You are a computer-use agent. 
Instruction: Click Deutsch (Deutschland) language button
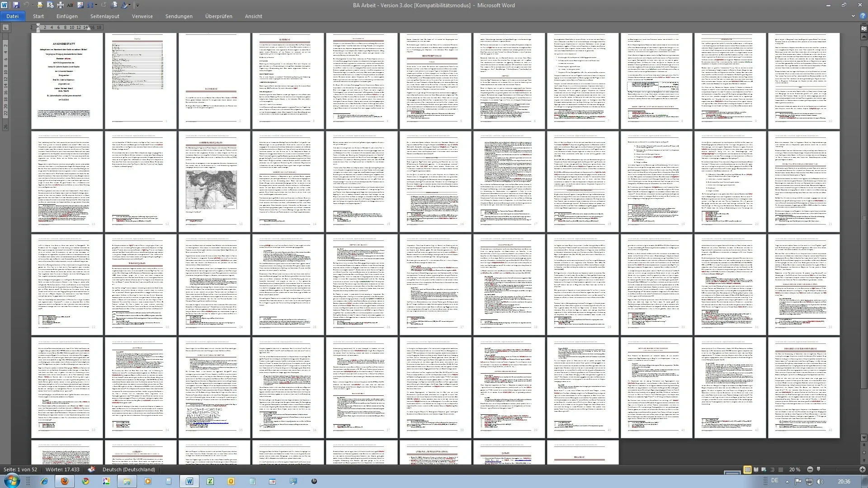pos(128,469)
